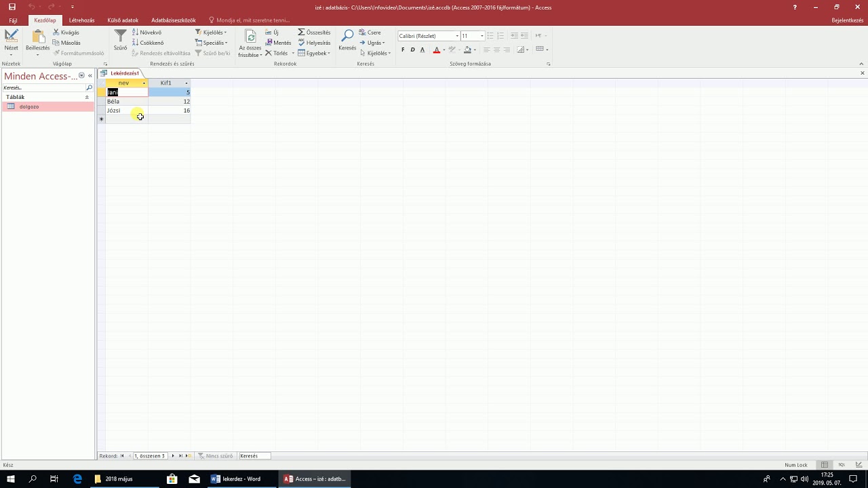Align text left
Screen dimensions: 868x488
486,49
